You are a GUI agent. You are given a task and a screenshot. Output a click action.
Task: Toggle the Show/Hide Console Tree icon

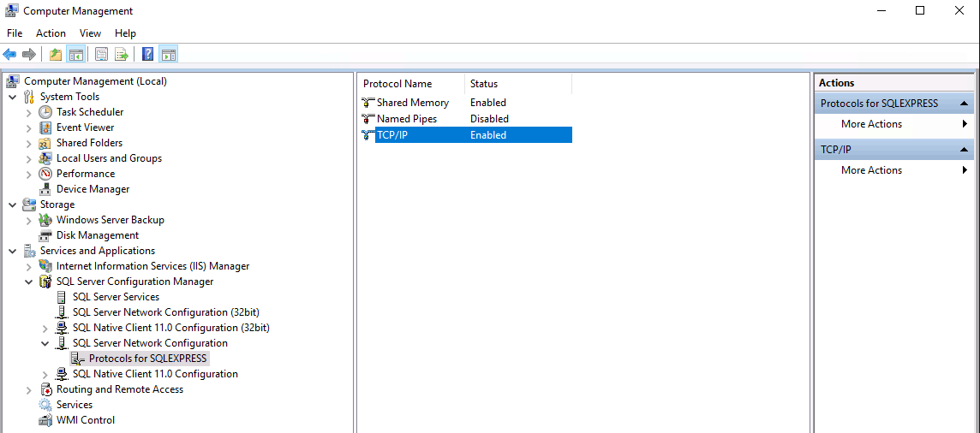click(76, 55)
